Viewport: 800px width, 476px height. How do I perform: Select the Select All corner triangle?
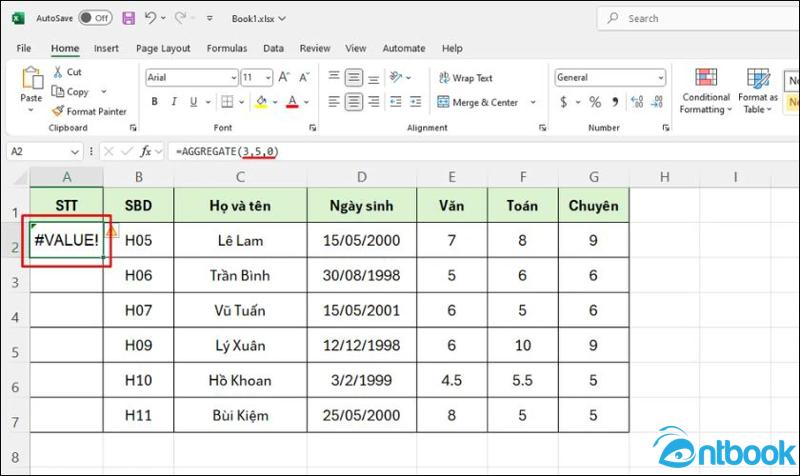[21, 177]
